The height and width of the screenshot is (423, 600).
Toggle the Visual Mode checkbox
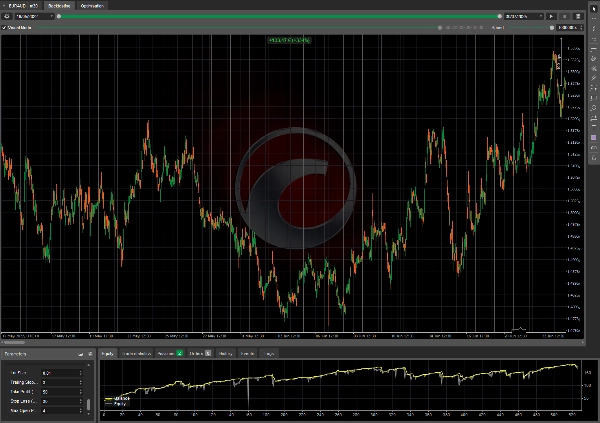[6, 28]
